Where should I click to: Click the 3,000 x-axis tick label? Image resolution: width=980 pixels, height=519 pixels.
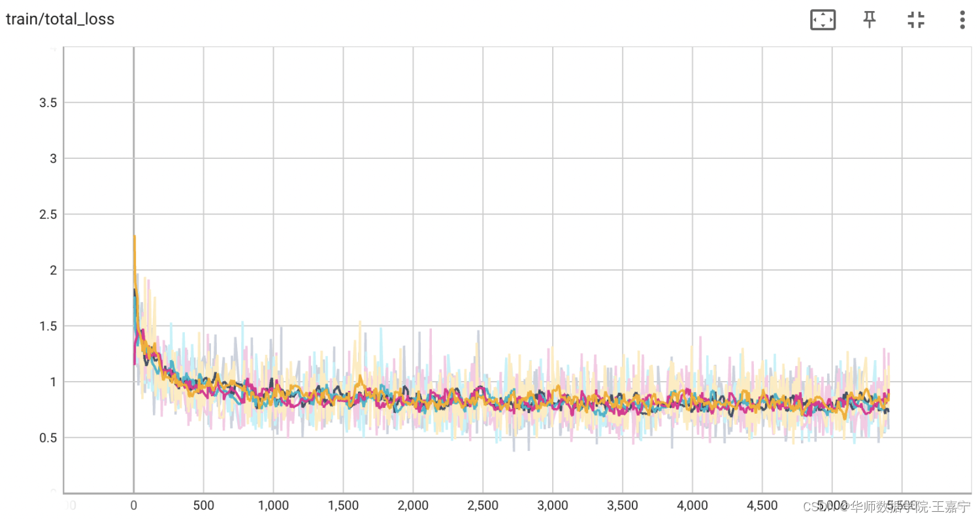(x=553, y=506)
